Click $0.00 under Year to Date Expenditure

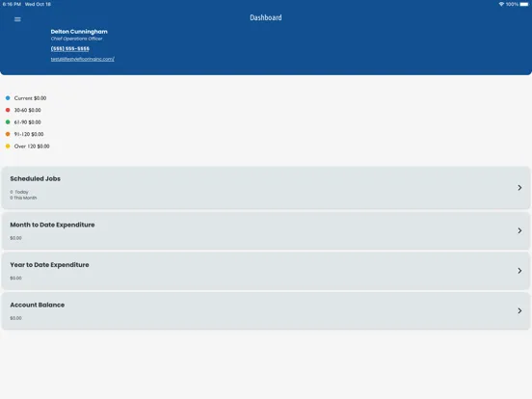15,279
